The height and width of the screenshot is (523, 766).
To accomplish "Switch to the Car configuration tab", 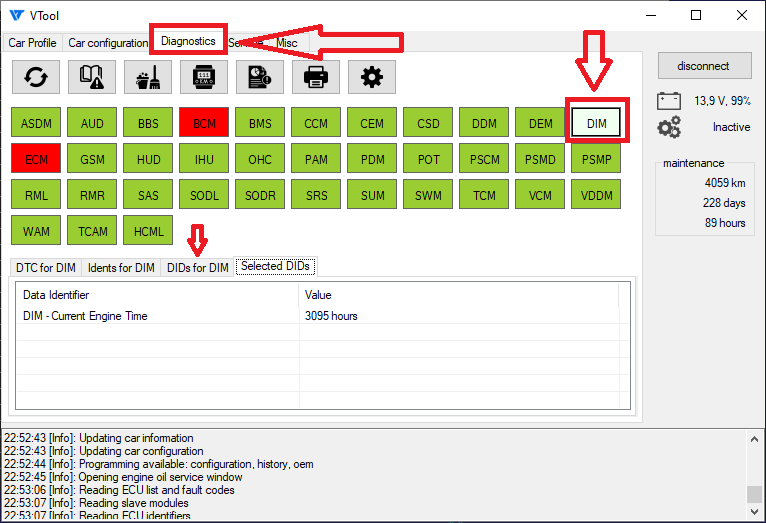I will 108,43.
